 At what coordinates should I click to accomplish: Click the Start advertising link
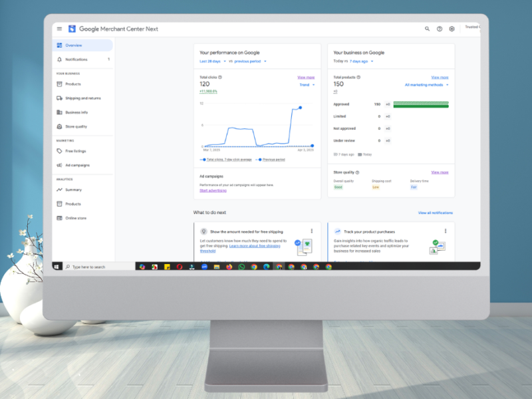tap(213, 191)
